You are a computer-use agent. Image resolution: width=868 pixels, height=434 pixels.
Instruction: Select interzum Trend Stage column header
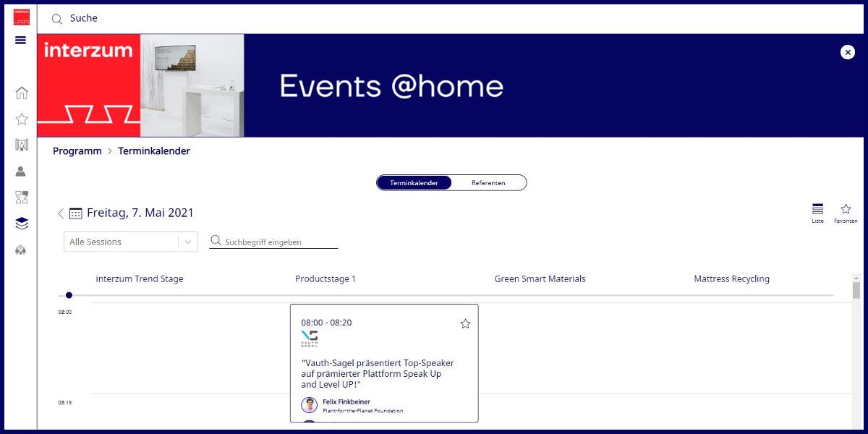pyautogui.click(x=140, y=278)
